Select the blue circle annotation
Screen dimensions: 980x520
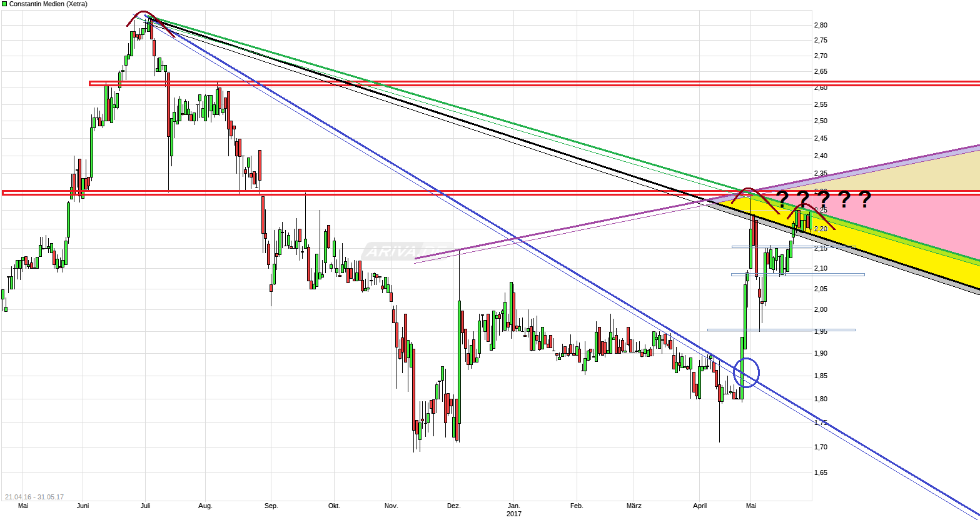748,372
